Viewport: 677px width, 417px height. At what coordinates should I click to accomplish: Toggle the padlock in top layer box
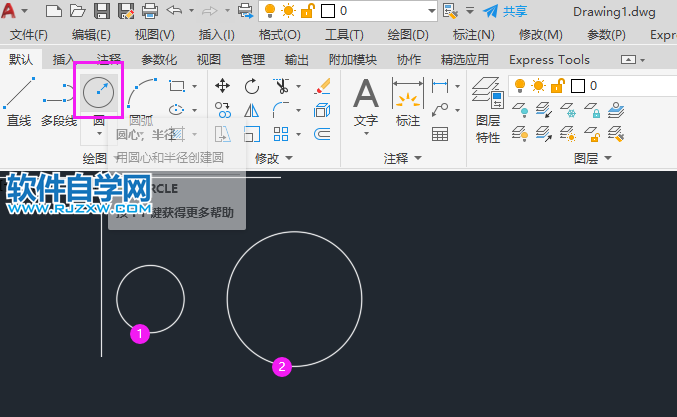coord(307,11)
